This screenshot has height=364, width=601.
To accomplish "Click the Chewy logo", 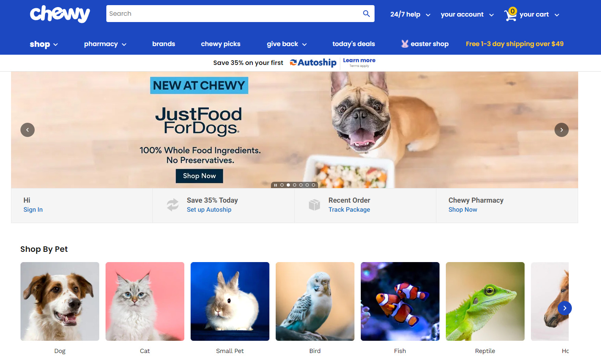I will coord(60,14).
